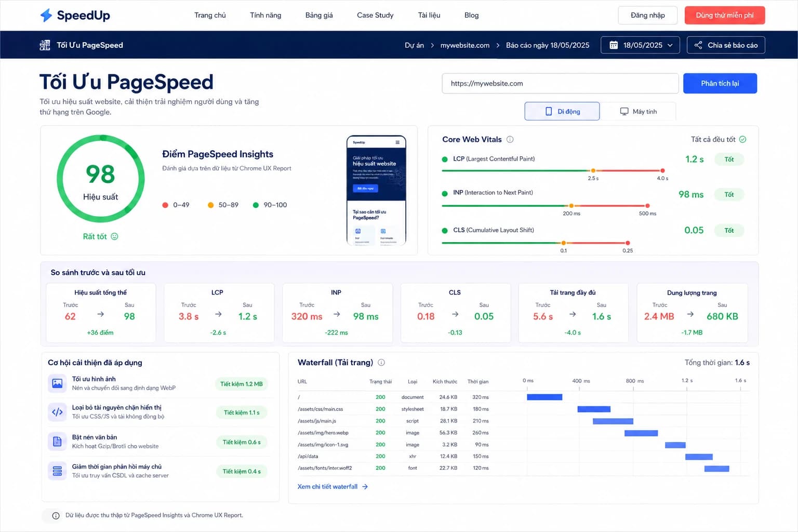Open the 18/05/2025 report date dropdown
The image size is (798, 532).
tap(641, 45)
